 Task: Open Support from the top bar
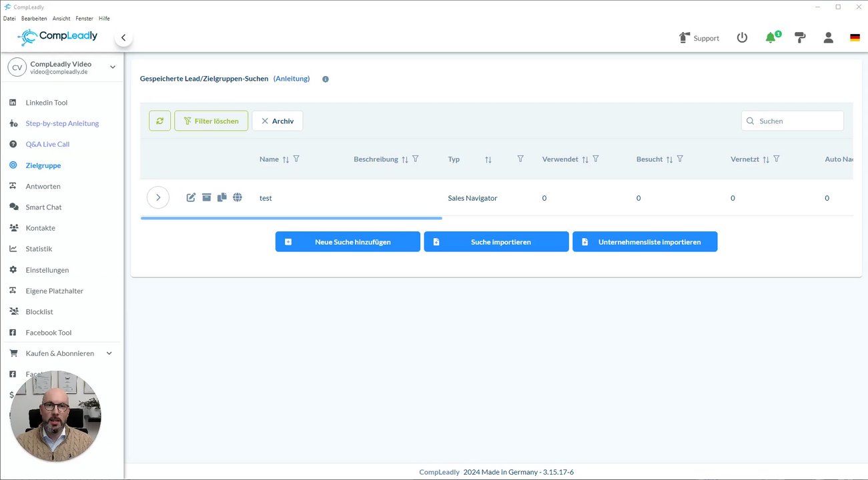click(x=699, y=38)
